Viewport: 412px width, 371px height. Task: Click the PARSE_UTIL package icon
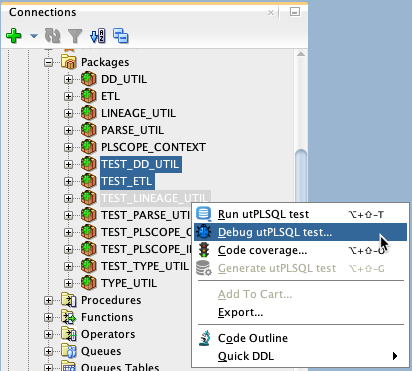point(89,130)
